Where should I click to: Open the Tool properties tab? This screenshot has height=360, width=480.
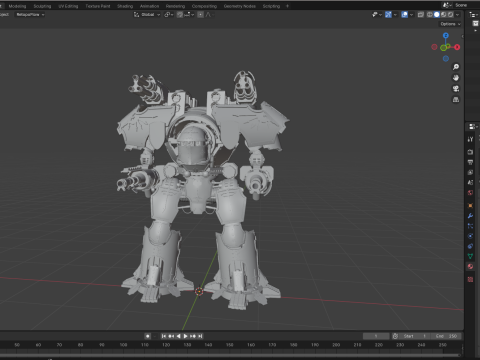(x=470, y=139)
